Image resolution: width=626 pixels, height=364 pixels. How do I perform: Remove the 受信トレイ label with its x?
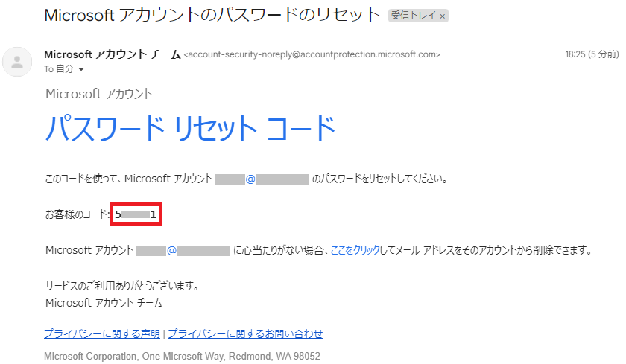point(443,16)
